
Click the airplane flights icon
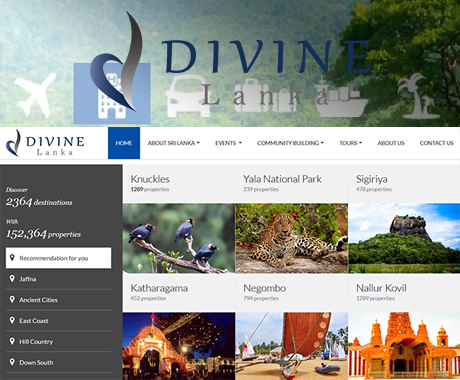(x=35, y=96)
